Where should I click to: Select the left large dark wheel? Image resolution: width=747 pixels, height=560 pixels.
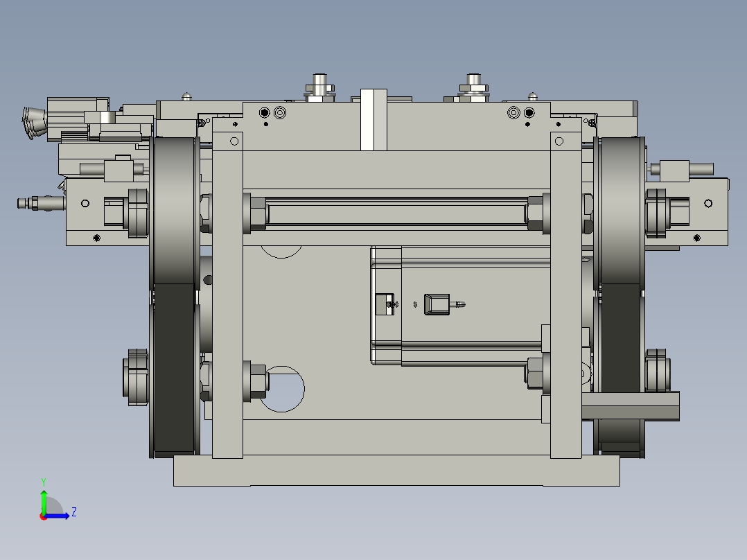coord(175,297)
